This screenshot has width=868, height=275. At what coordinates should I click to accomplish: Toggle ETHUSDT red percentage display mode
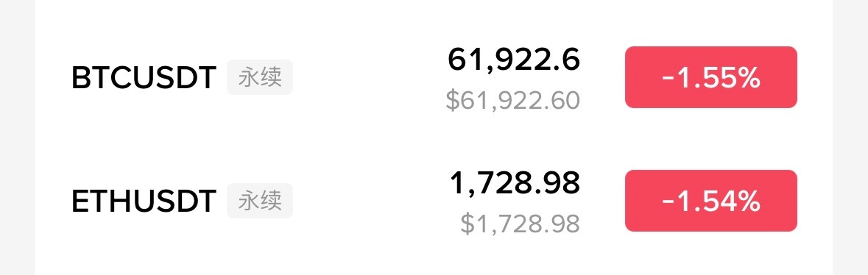[710, 201]
